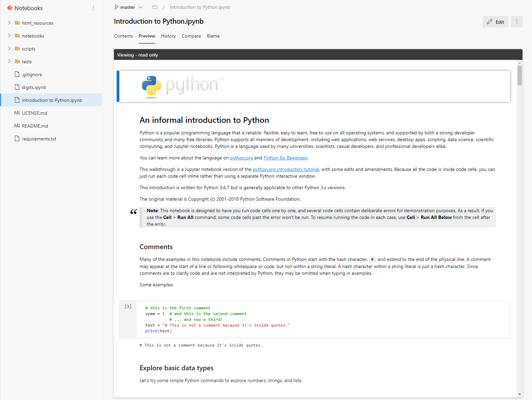
Task: Click the Comments section heading
Action: (x=156, y=247)
